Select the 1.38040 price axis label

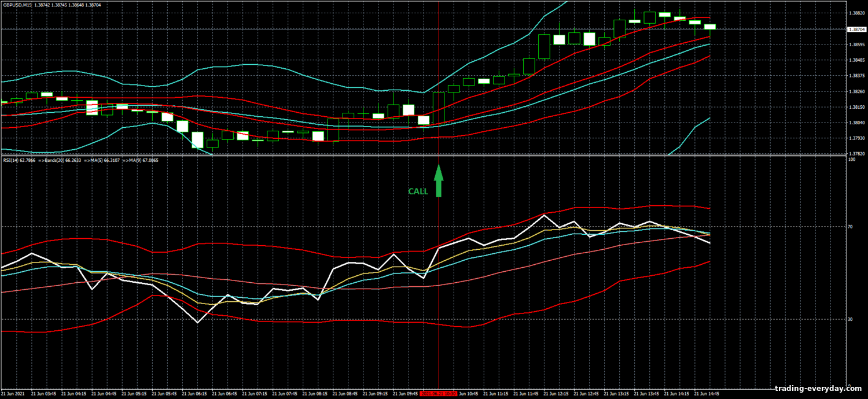pyautogui.click(x=856, y=123)
